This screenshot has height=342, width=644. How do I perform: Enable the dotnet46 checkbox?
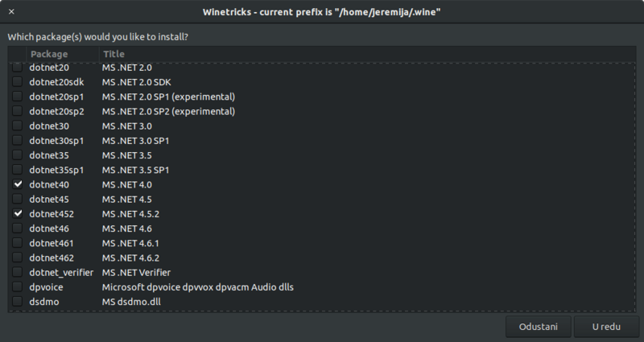(17, 229)
